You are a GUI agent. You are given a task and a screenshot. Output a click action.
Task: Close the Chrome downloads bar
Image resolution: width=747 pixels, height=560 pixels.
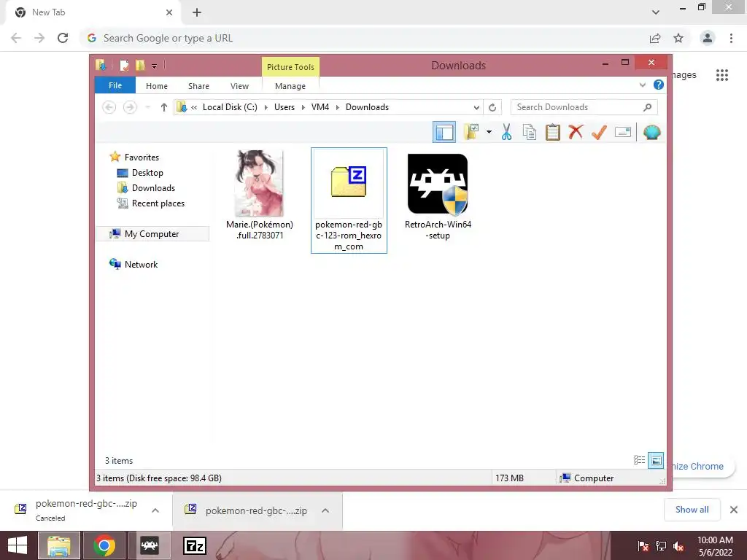click(734, 510)
